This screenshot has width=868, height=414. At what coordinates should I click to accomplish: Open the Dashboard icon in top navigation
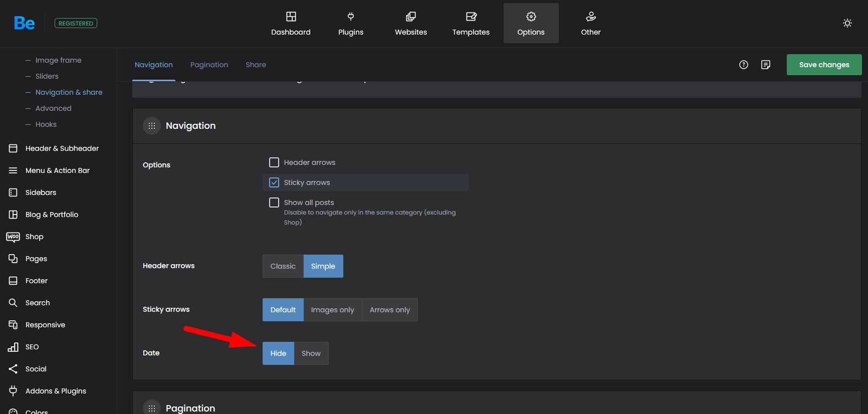click(291, 17)
